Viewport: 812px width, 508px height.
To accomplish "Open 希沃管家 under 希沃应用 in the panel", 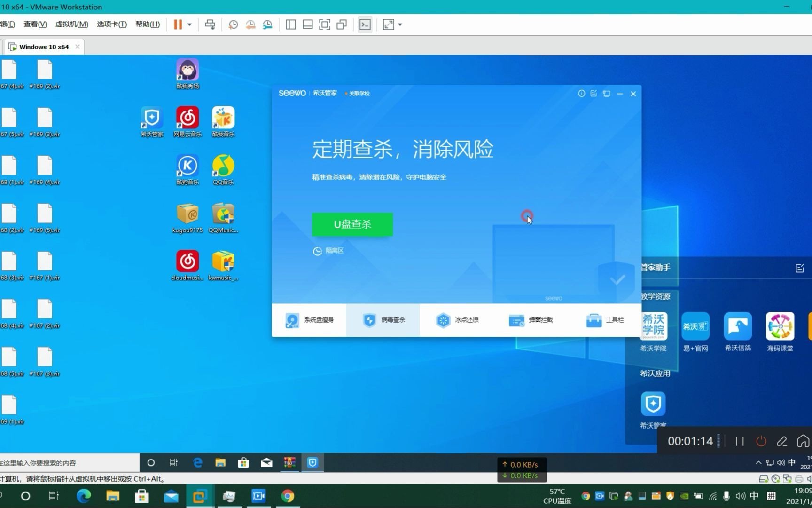I will [x=653, y=409].
